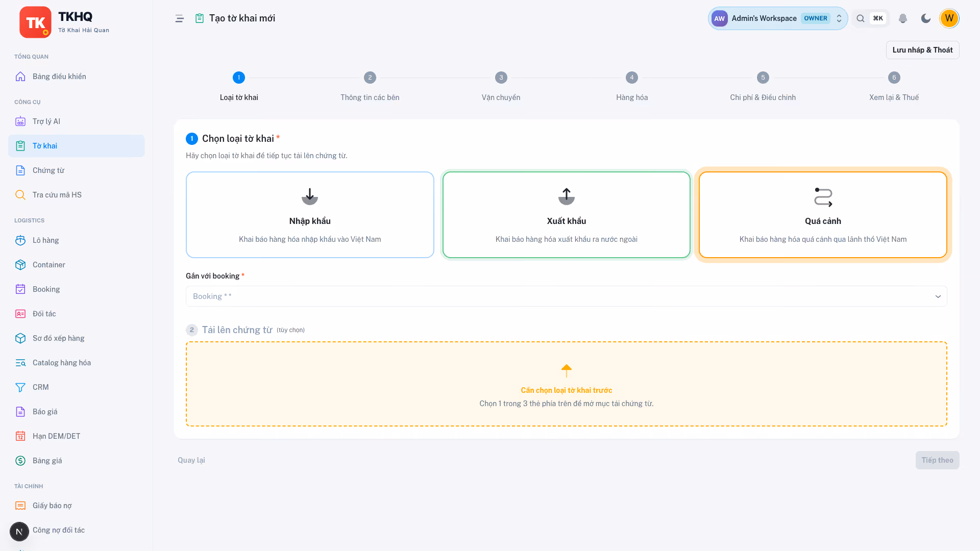Click the ⌘K shortcut badge
Image resolution: width=980 pixels, height=551 pixels.
point(878,18)
